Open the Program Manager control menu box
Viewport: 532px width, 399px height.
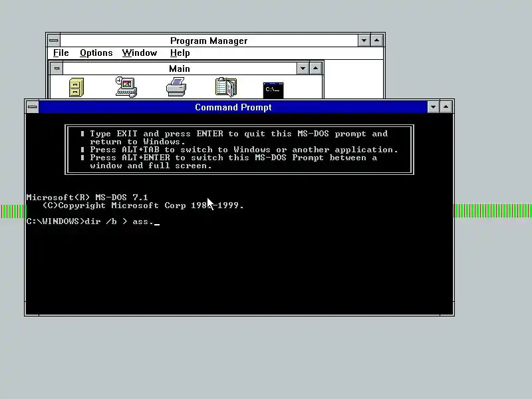pyautogui.click(x=54, y=41)
